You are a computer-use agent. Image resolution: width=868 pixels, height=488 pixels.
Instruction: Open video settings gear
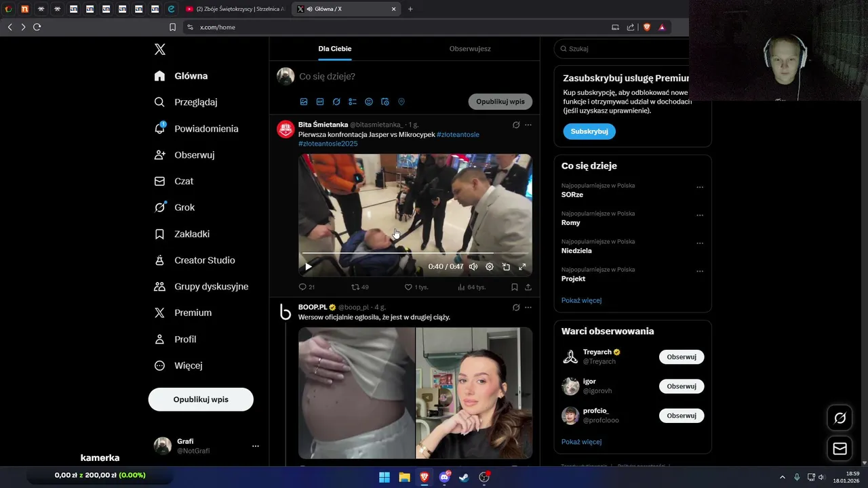pyautogui.click(x=490, y=266)
